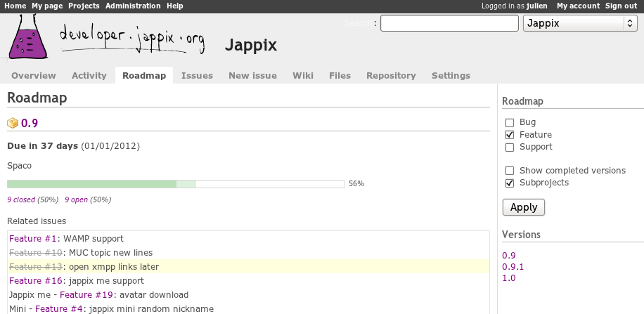
Task: Click the developer.jappix.org handwritten header text
Action: point(133,38)
